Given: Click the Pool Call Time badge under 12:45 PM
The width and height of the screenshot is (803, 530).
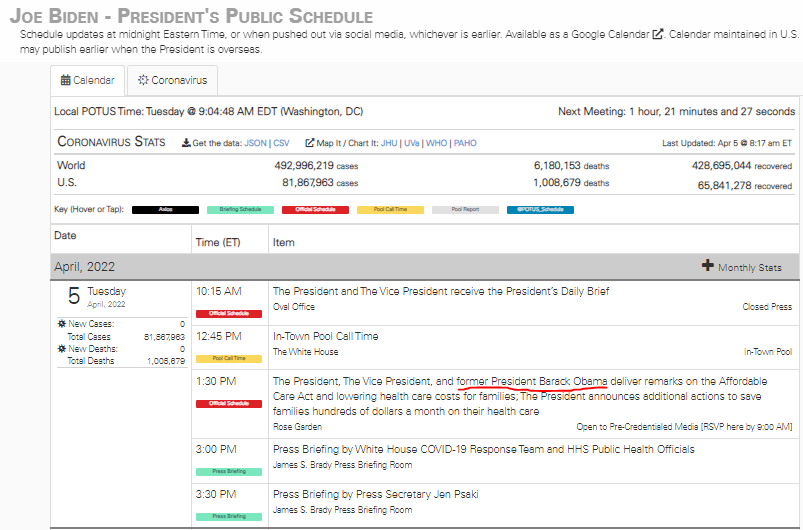Looking at the screenshot, I should point(229,358).
